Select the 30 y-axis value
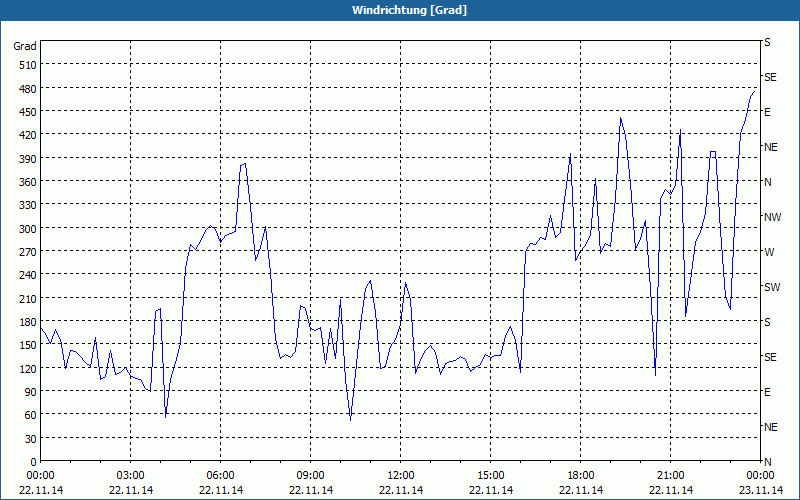 tap(31, 439)
